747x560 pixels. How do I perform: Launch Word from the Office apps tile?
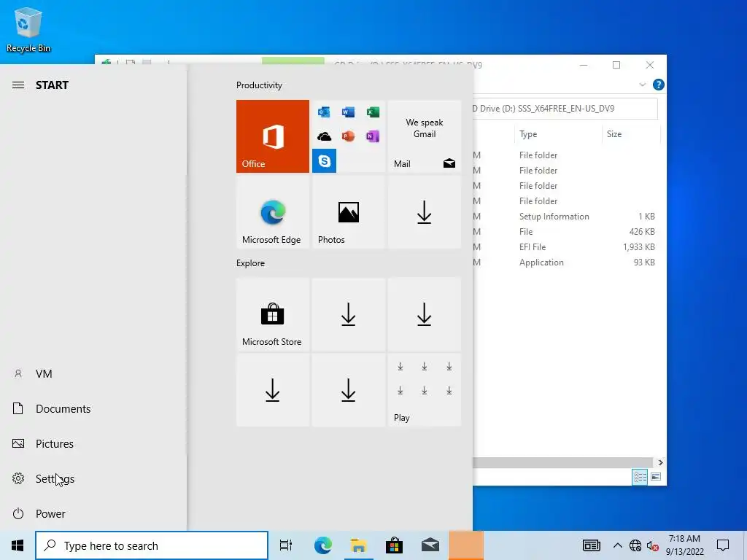click(348, 112)
